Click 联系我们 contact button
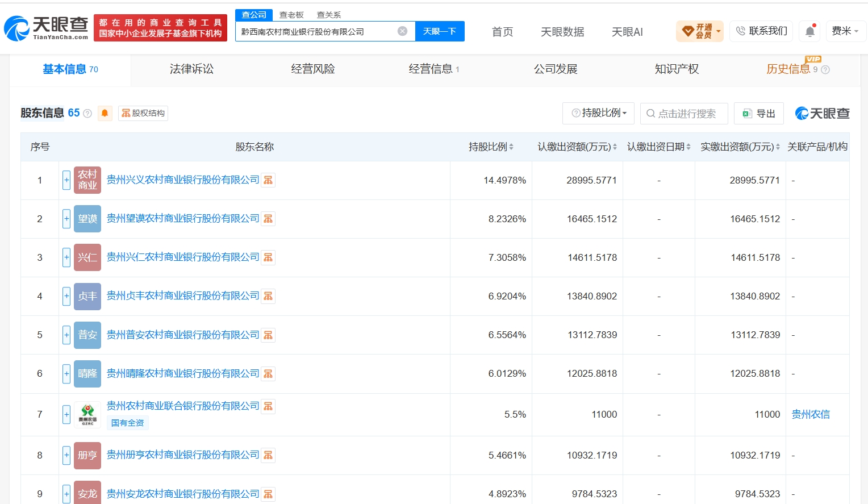The height and width of the screenshot is (504, 868). point(762,31)
